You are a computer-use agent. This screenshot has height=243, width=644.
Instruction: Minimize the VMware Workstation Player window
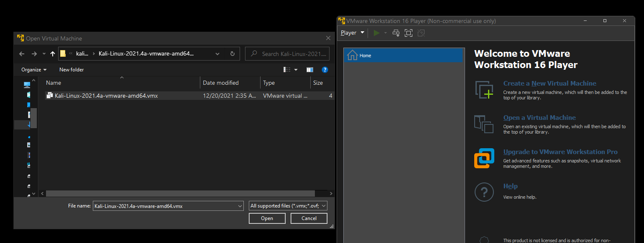pos(585,21)
